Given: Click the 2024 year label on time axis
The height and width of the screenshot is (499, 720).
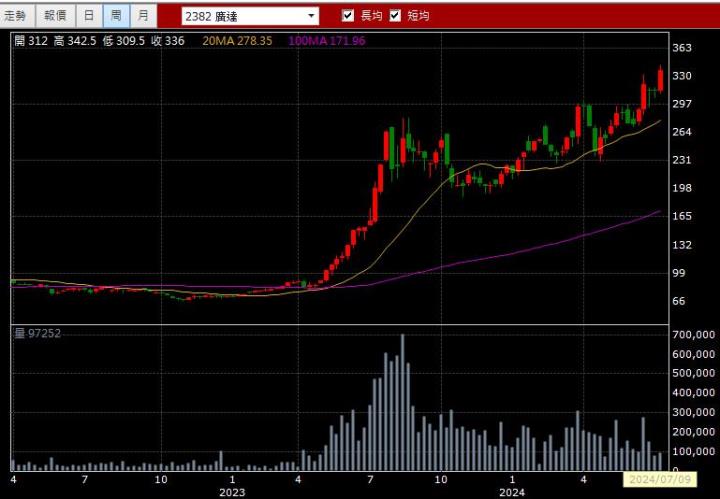Looking at the screenshot, I should (x=511, y=492).
